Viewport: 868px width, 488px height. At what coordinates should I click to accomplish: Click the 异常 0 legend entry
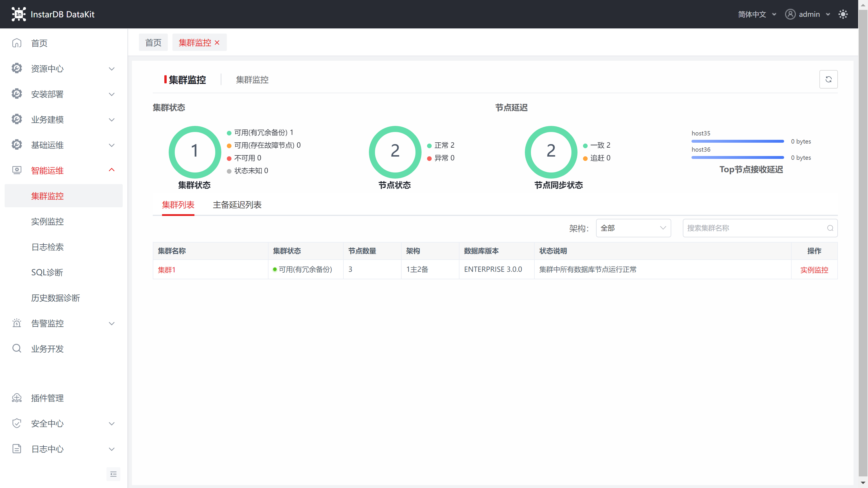click(x=441, y=158)
